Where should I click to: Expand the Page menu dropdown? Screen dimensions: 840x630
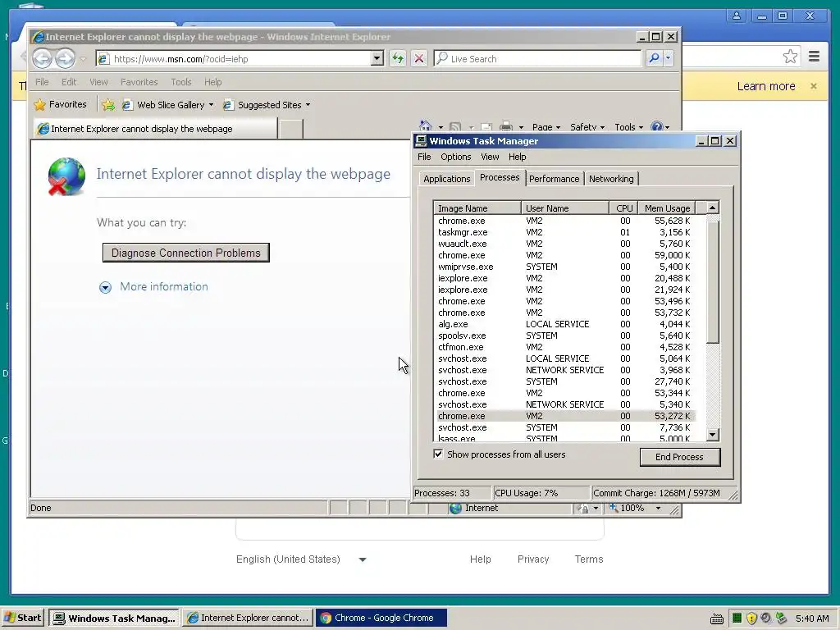tap(546, 127)
